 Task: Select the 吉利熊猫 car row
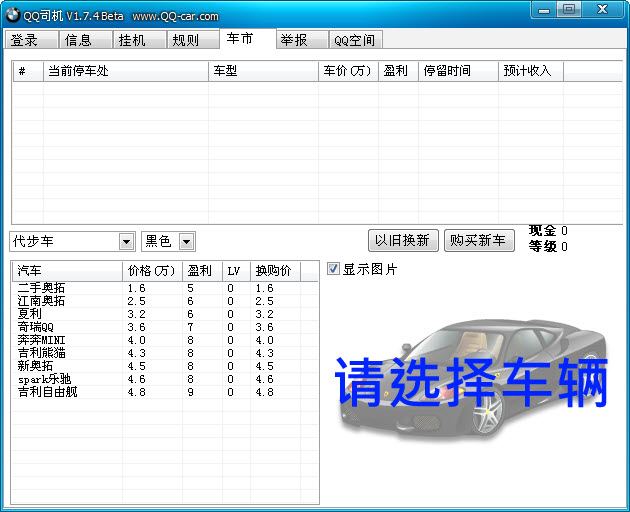pyautogui.click(x=165, y=353)
